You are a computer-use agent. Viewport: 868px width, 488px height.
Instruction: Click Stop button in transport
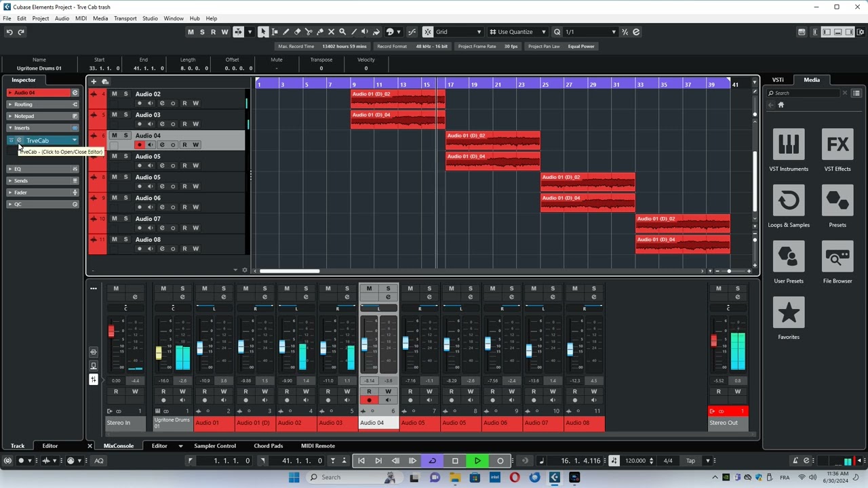pos(455,461)
